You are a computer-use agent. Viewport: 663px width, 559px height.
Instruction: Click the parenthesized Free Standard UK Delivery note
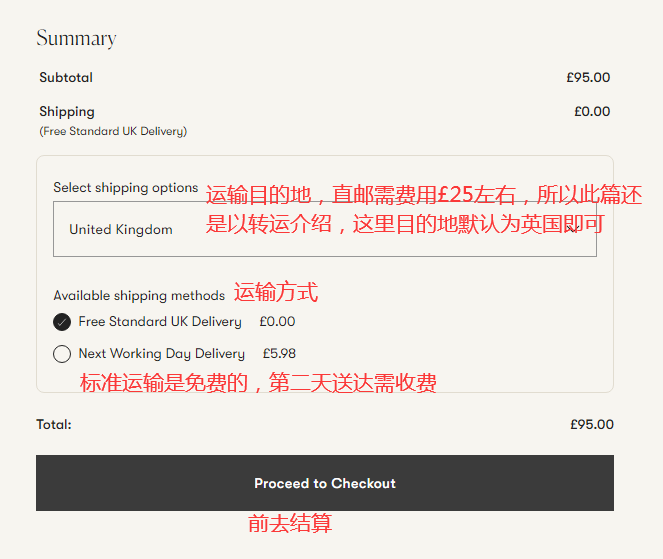[113, 131]
